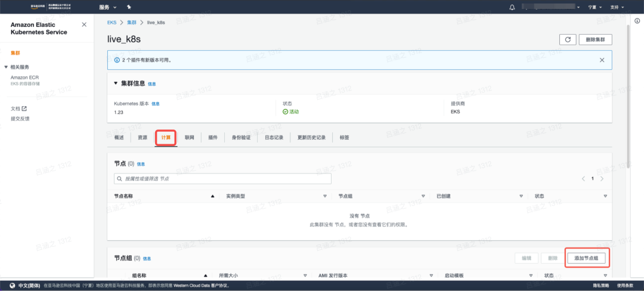Switch to the 日志记录 tab

[274, 138]
